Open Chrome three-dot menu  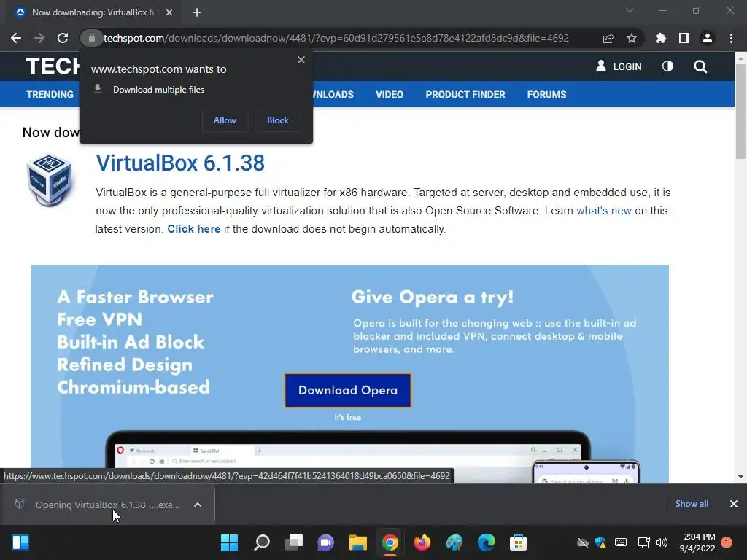point(731,38)
